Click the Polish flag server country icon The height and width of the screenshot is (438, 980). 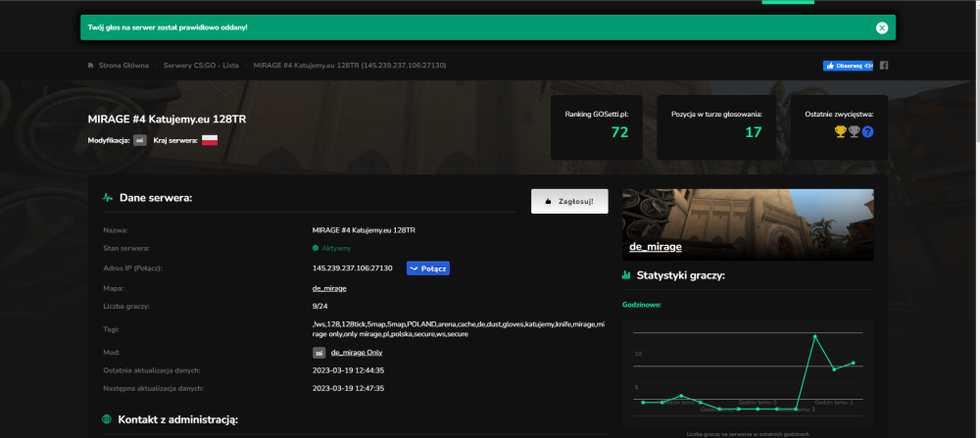210,140
